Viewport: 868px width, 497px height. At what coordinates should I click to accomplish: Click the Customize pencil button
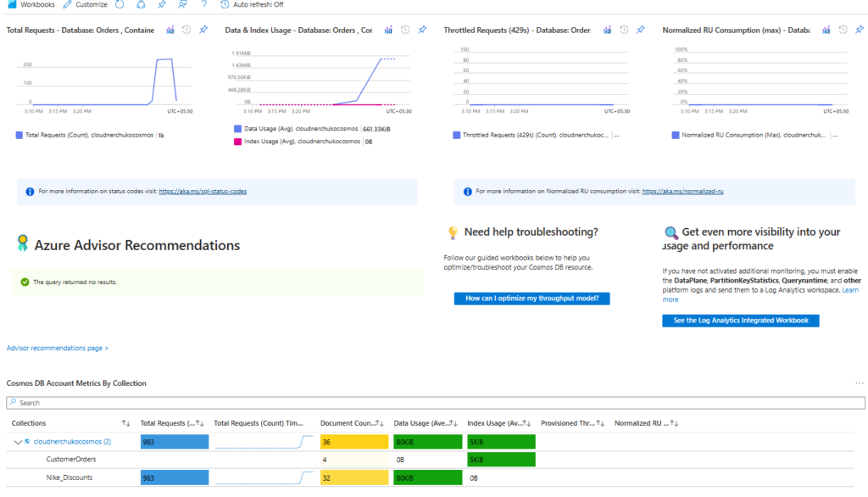click(x=85, y=4)
